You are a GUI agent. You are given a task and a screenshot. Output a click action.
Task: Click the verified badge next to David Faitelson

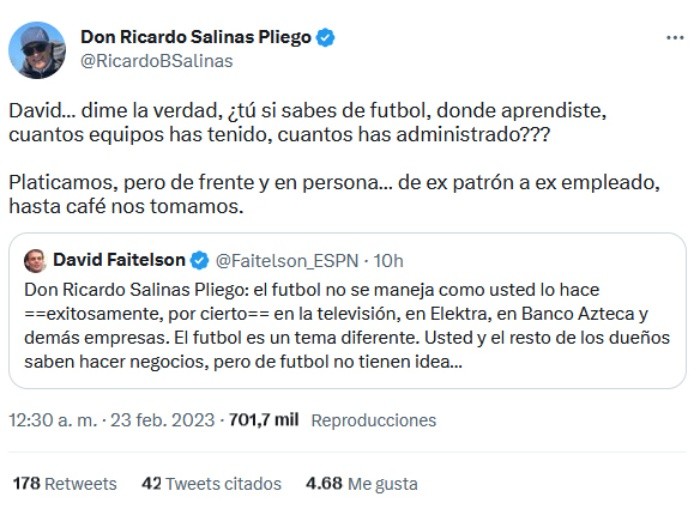click(x=199, y=261)
